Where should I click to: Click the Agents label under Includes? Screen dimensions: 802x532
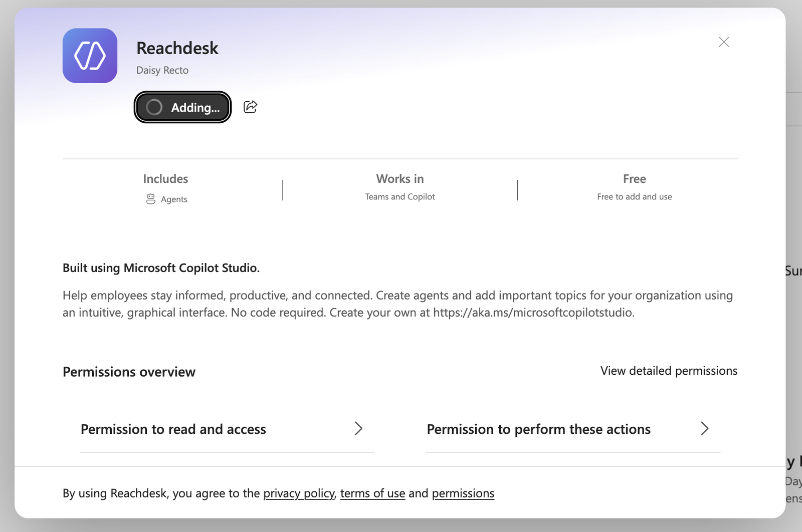click(x=174, y=199)
